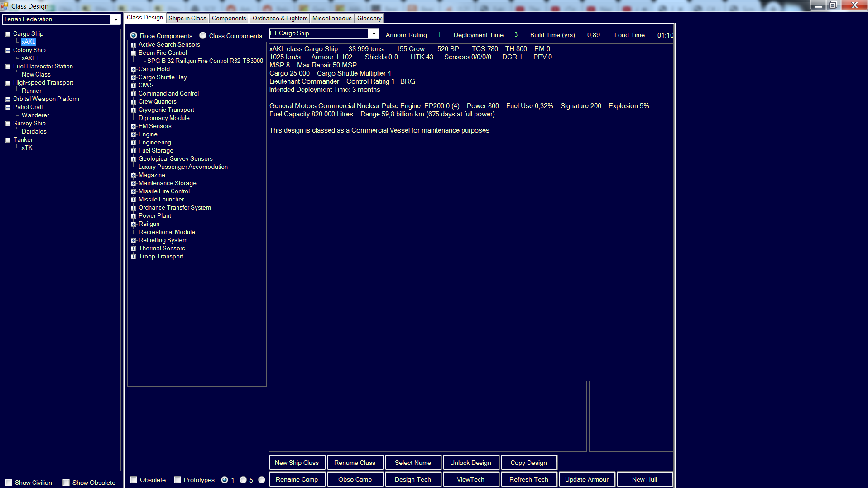Select the Daidalos survey ship class
This screenshot has height=488, width=868.
[x=34, y=132]
